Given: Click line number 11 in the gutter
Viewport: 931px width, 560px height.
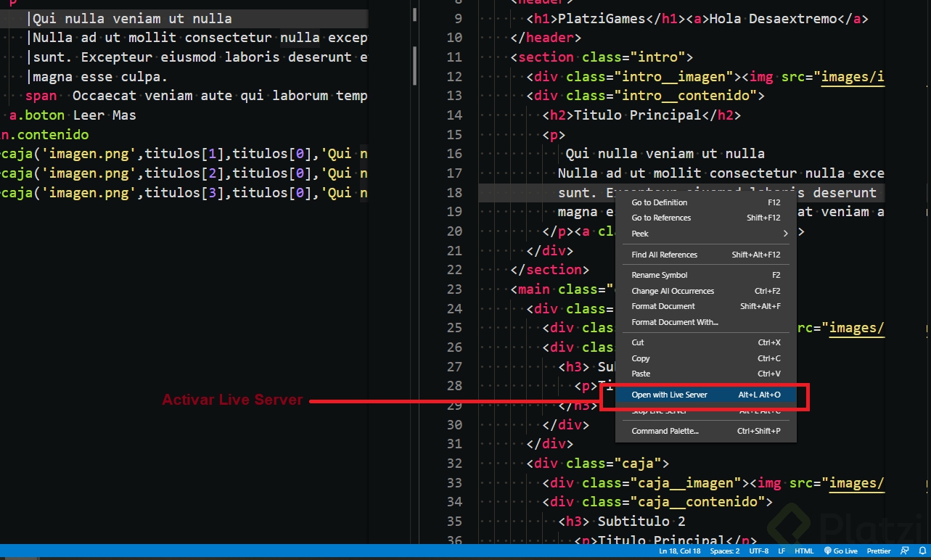Looking at the screenshot, I should [x=454, y=57].
